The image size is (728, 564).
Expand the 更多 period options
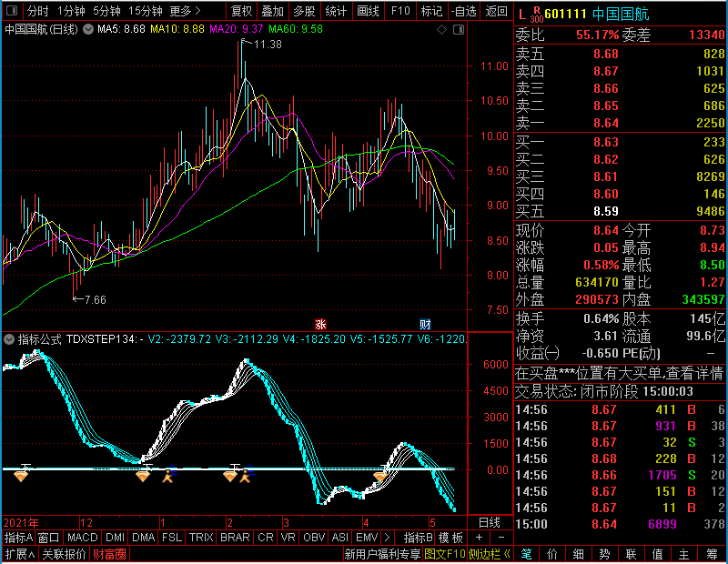point(185,11)
